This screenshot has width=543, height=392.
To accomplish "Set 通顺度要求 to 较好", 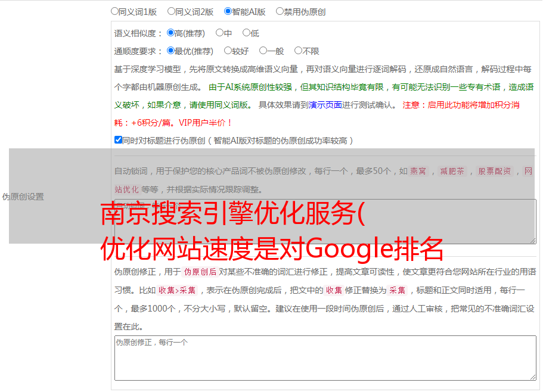I will tap(228, 51).
